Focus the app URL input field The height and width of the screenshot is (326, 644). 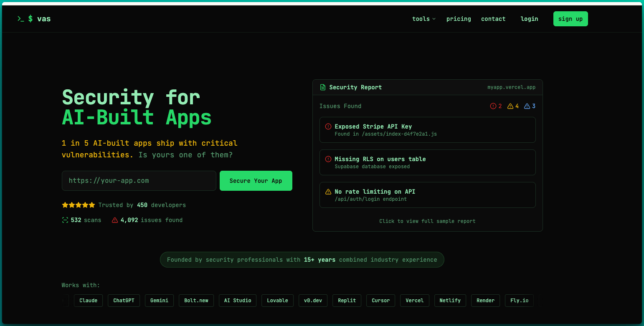[x=139, y=181]
